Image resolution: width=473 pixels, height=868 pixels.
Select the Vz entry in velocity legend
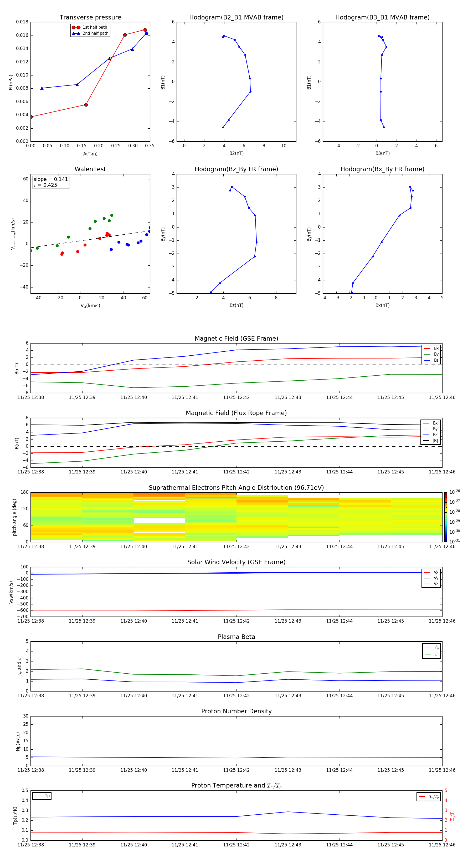click(x=431, y=584)
